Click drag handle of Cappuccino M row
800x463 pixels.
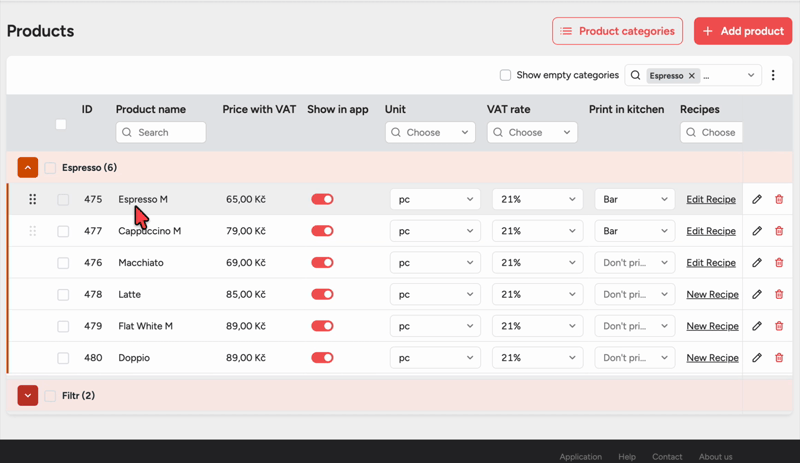[33, 231]
